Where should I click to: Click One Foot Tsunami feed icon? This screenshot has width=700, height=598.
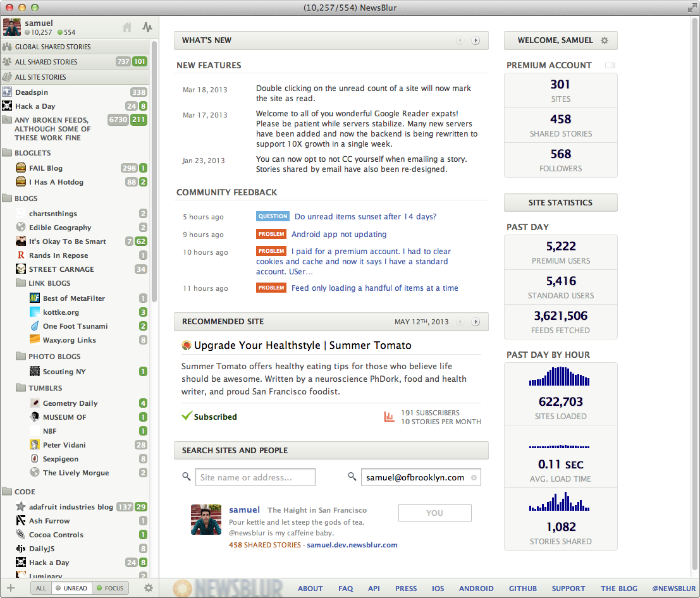34,326
